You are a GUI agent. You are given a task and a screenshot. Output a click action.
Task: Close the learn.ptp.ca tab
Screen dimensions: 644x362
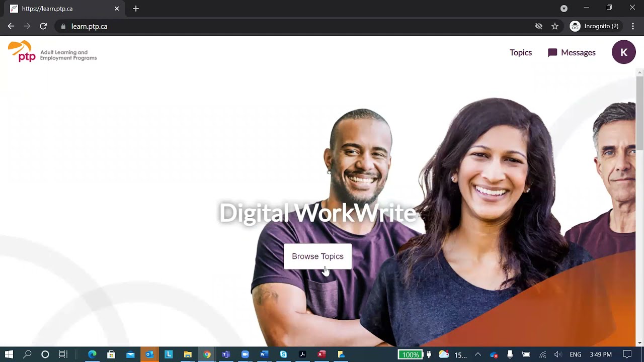coord(117,9)
